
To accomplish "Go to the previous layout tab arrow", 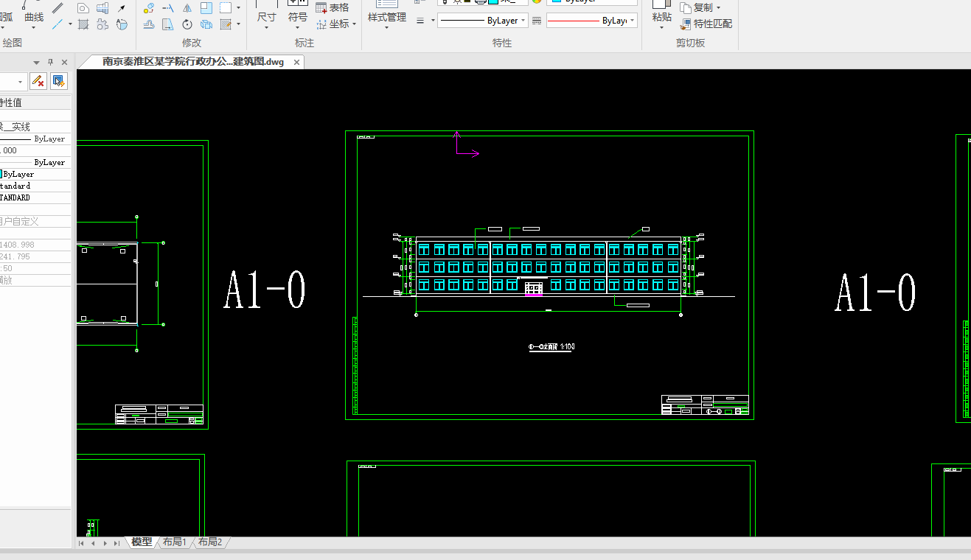I will (x=93, y=543).
